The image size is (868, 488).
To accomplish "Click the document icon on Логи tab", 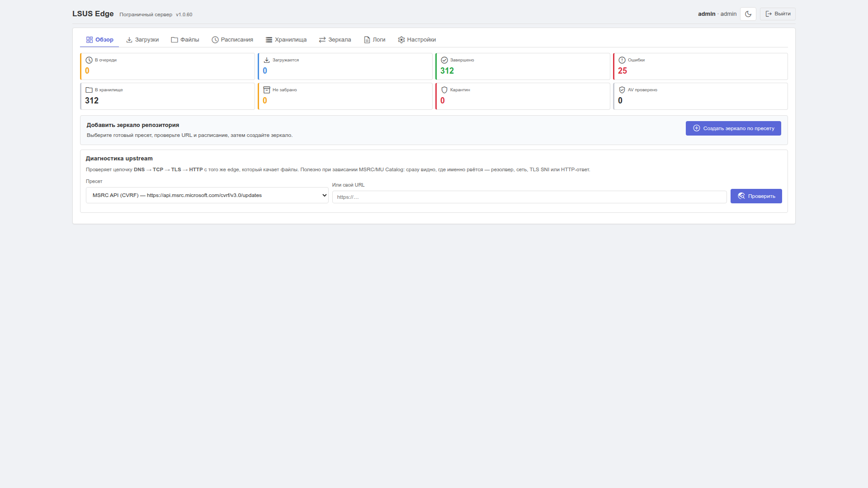I will 367,40.
